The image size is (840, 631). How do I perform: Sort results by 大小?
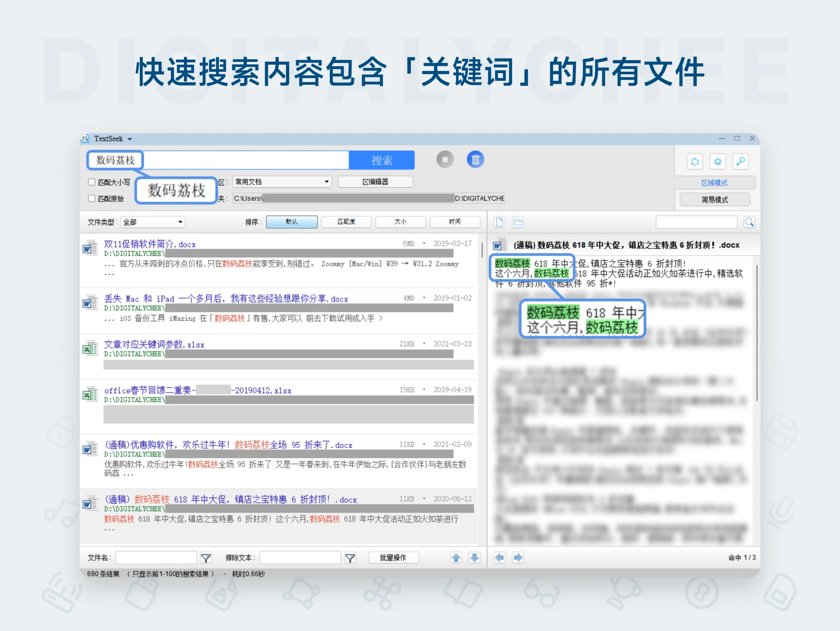[x=400, y=222]
